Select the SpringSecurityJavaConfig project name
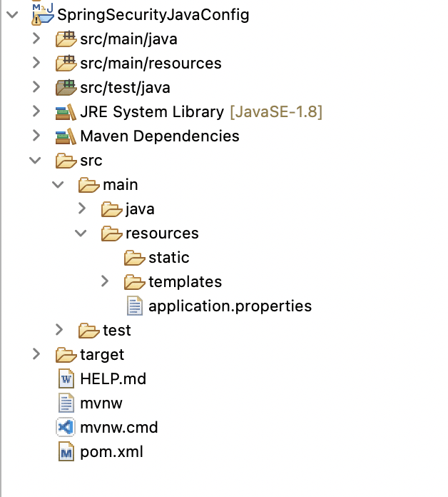The image size is (448, 497). pyautogui.click(x=153, y=15)
